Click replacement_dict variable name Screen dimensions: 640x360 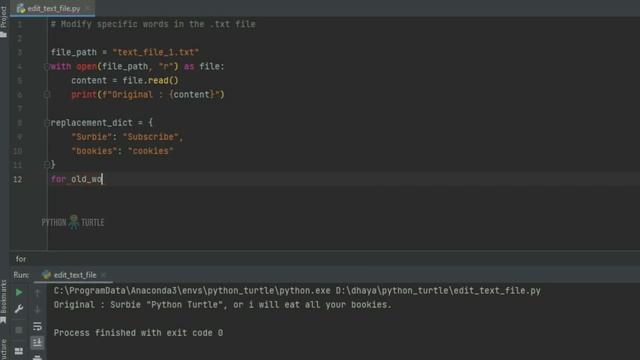[92, 123]
